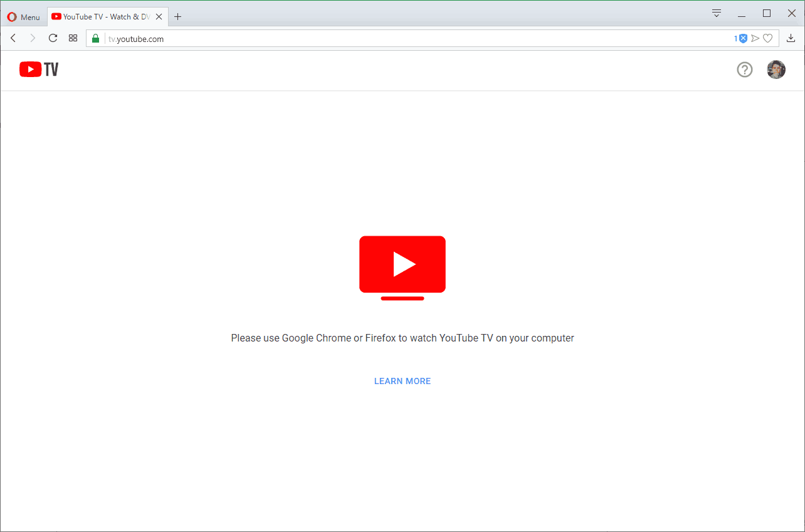Reload the current page

[x=53, y=38]
